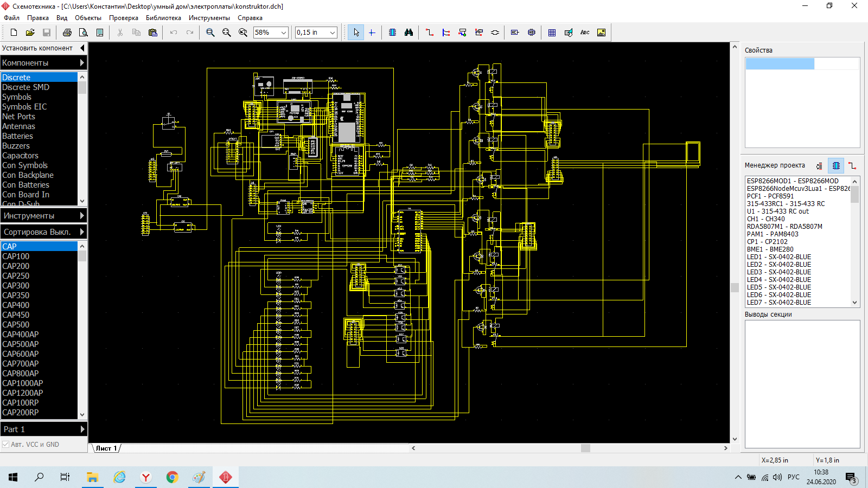This screenshot has height=488, width=868.
Task: Select the place wire tool
Action: click(x=430, y=33)
